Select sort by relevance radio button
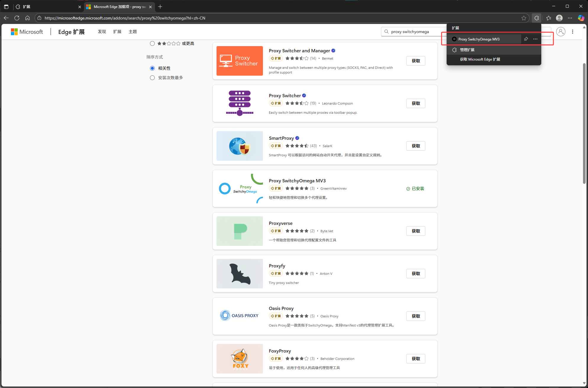 point(152,68)
